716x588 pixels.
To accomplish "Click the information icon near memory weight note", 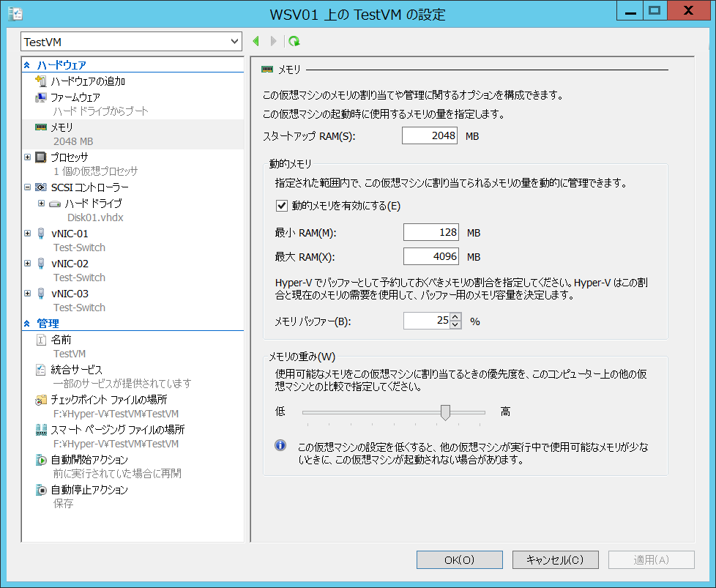I will [280, 445].
